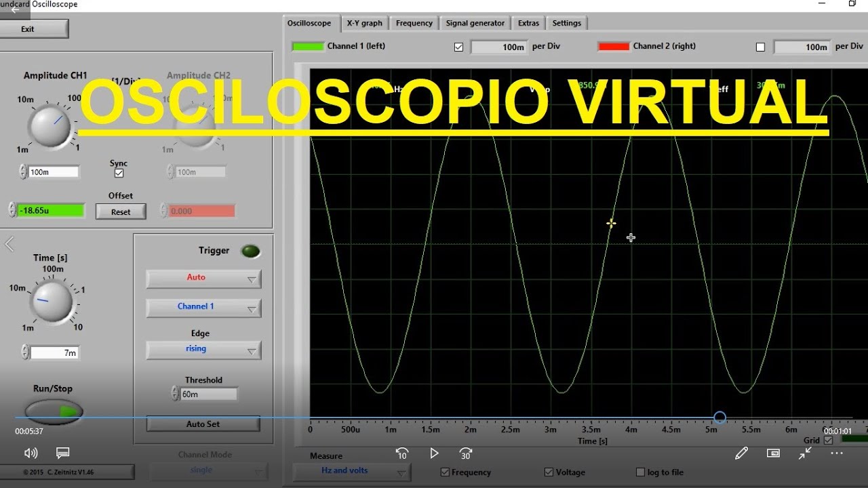Play the video
The height and width of the screenshot is (488, 868).
click(434, 453)
